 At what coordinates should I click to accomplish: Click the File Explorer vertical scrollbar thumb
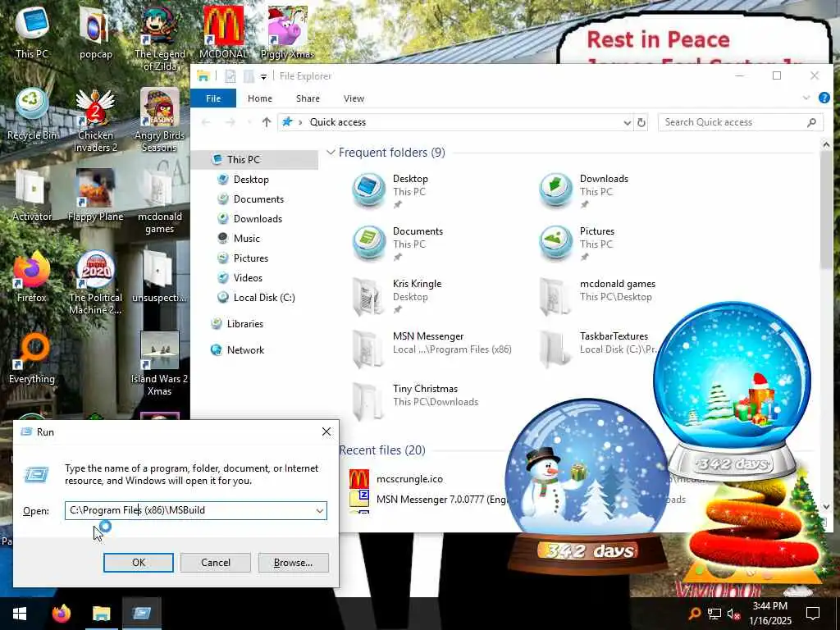825,209
